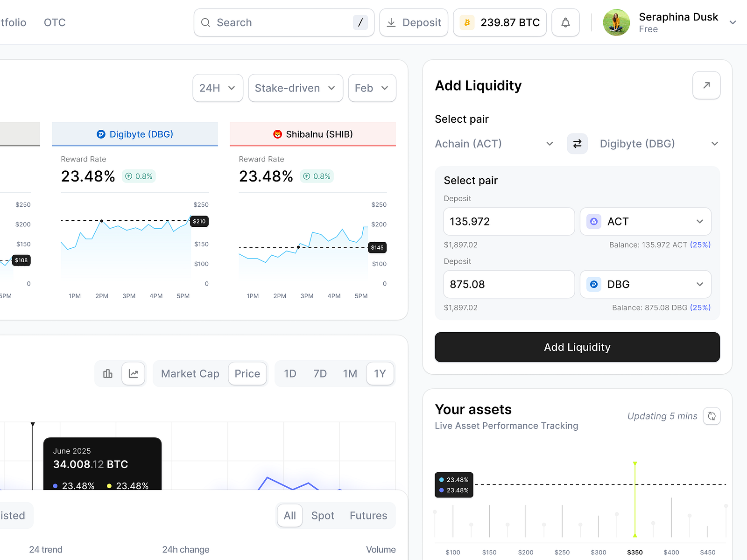Click the BTC icon next to the balance
This screenshot has width=747, height=560.
point(466,22)
